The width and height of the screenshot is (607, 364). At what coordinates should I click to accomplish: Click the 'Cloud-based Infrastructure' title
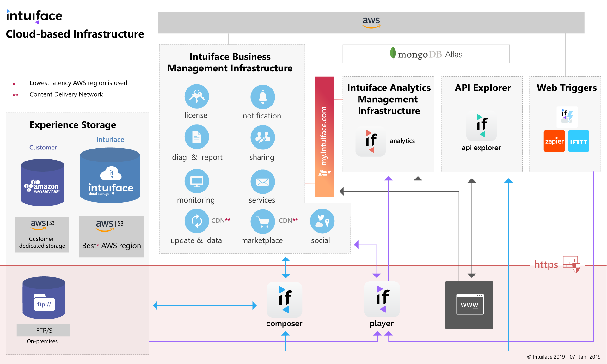coord(75,34)
